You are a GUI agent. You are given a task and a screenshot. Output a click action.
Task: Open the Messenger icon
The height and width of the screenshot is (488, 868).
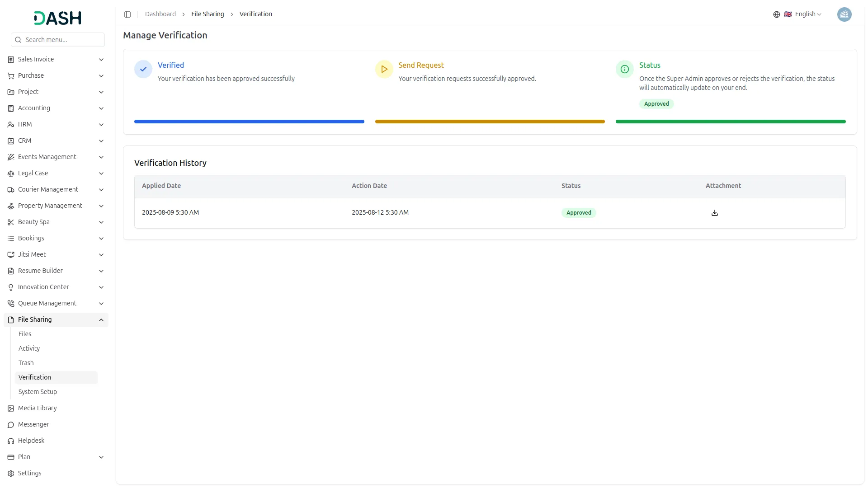click(x=10, y=424)
